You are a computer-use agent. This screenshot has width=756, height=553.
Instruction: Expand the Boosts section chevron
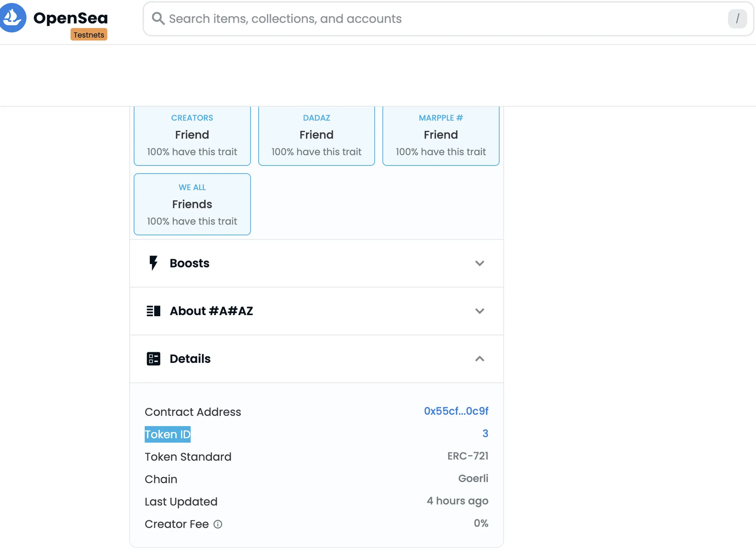click(479, 263)
